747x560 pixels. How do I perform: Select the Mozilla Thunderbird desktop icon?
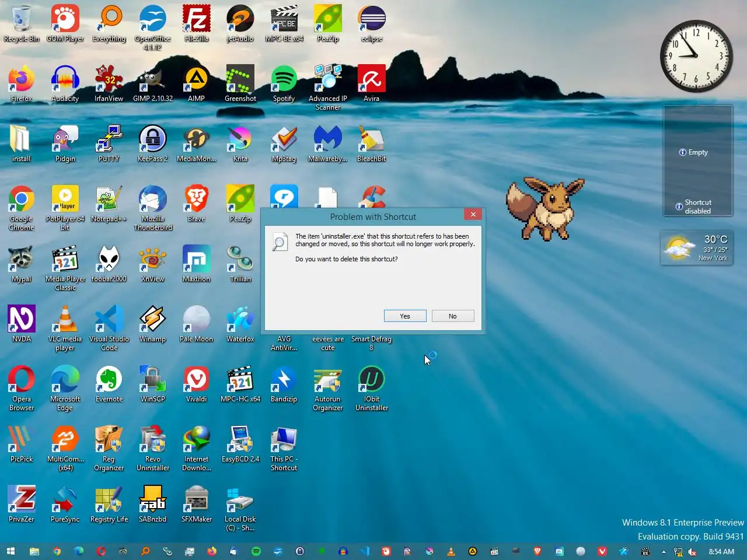pos(153,208)
